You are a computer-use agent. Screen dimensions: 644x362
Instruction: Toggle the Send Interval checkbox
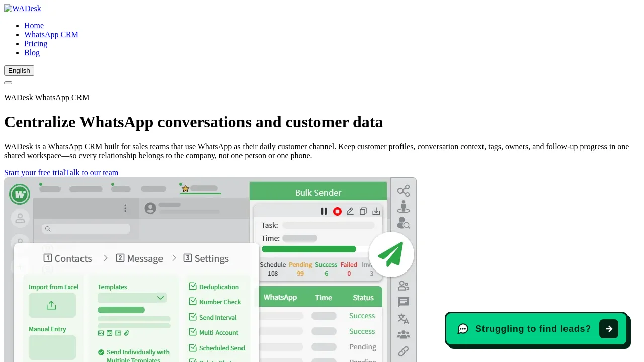193,317
